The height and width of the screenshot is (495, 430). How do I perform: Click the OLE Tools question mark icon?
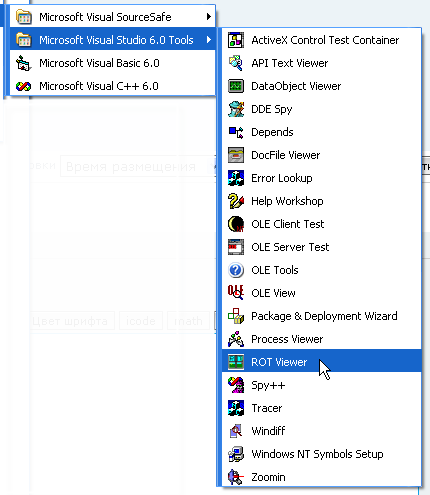(236, 270)
